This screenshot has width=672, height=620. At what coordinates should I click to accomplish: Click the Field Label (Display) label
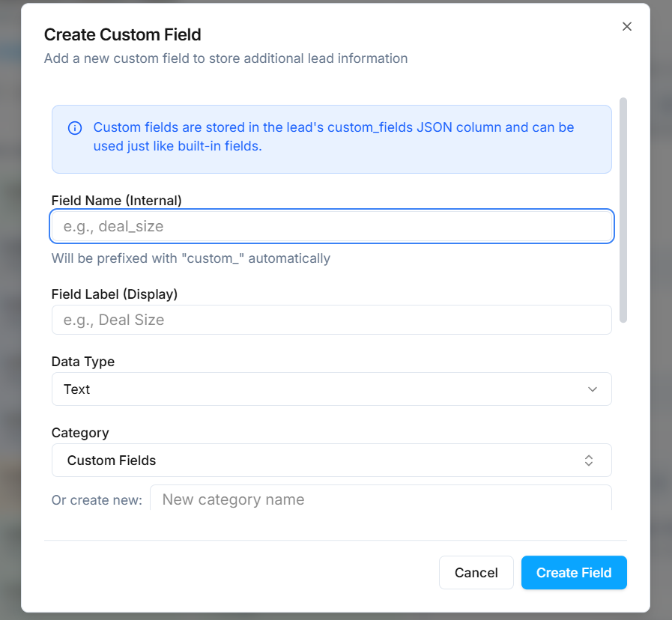[114, 294]
